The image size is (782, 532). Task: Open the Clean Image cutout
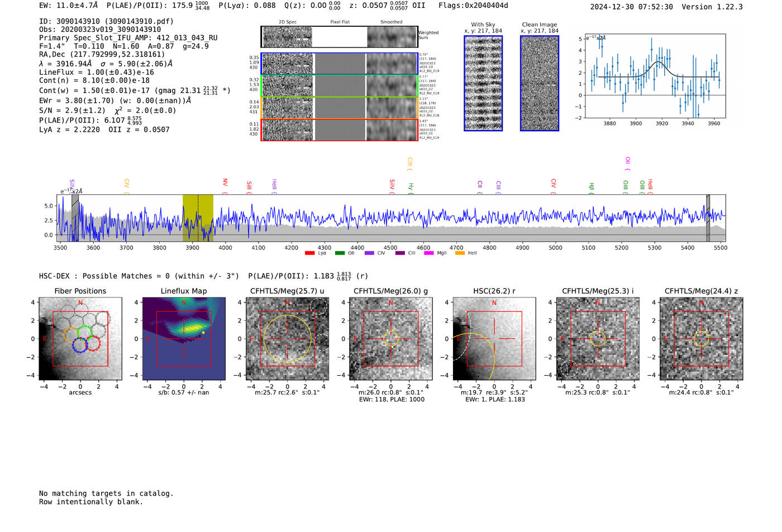(x=540, y=83)
